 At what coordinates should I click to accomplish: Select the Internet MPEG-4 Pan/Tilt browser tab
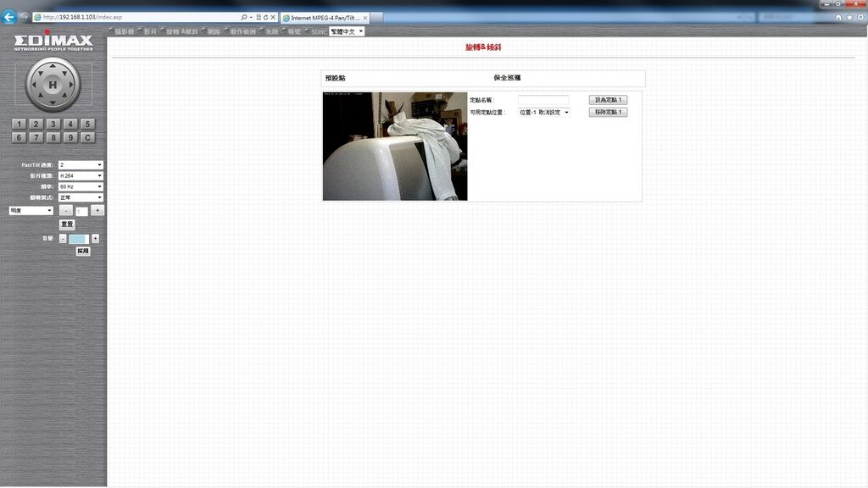click(325, 18)
